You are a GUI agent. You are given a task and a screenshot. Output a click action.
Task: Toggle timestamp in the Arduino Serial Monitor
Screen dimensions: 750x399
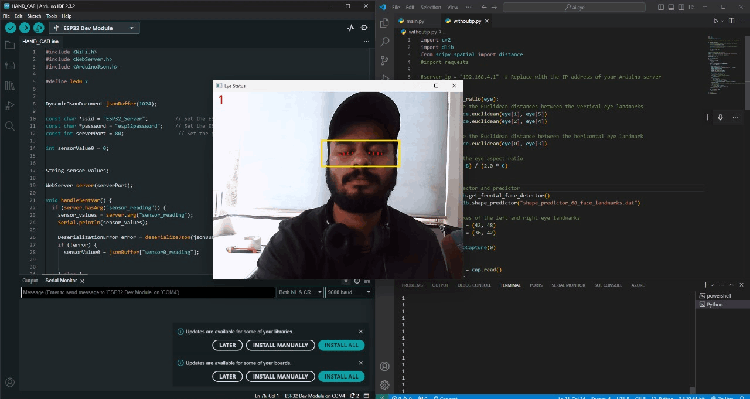pos(356,281)
